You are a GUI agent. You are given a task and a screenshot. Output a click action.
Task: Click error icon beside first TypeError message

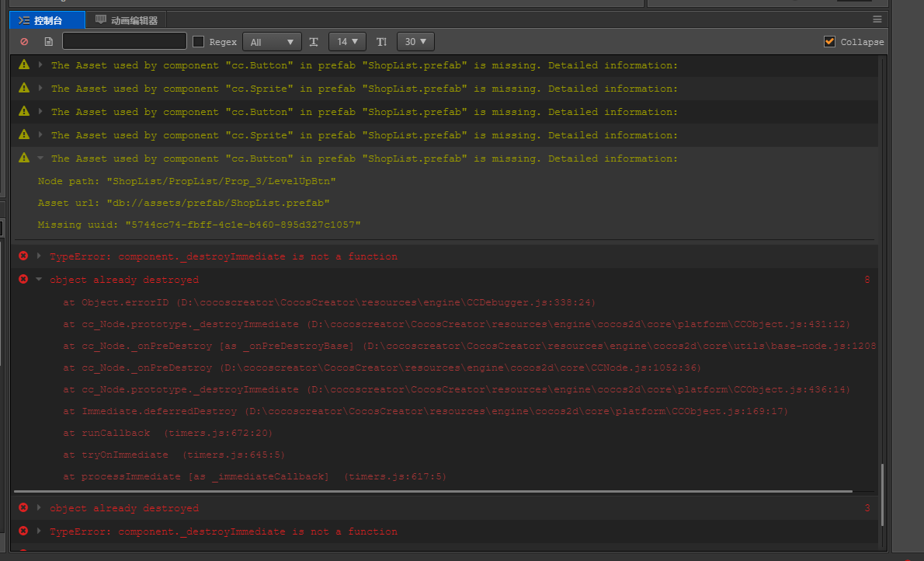pyautogui.click(x=23, y=256)
